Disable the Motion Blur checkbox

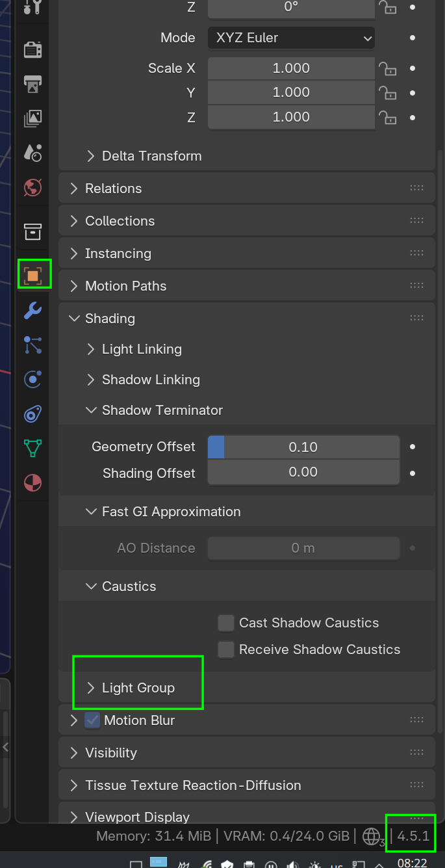pos(92,720)
